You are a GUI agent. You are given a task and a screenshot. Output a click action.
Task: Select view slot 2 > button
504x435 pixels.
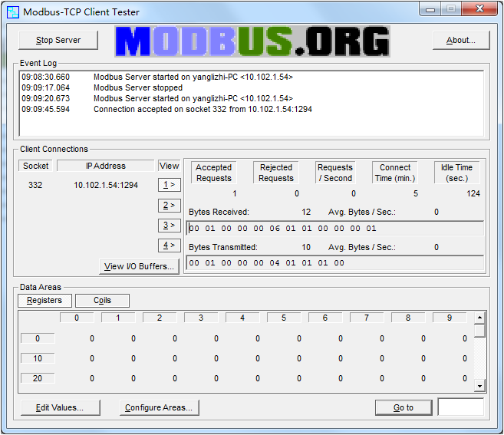(169, 205)
